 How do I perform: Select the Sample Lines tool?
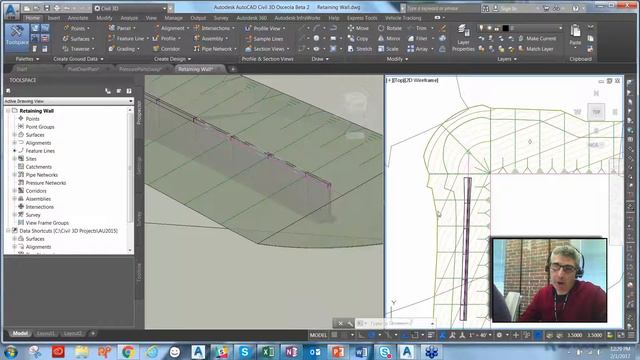click(264, 38)
